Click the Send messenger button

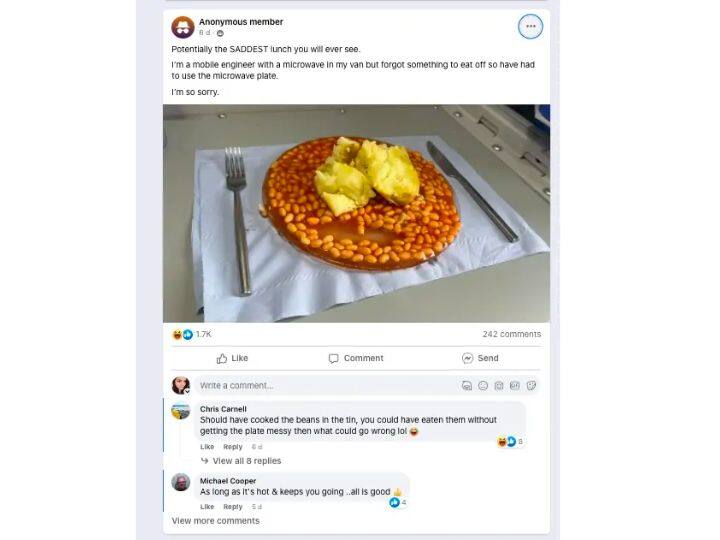click(x=480, y=358)
